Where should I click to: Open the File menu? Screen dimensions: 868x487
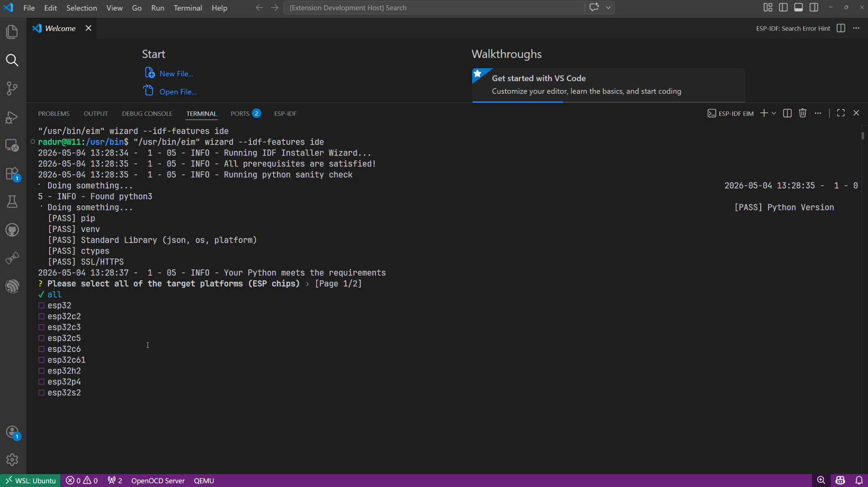tap(29, 8)
